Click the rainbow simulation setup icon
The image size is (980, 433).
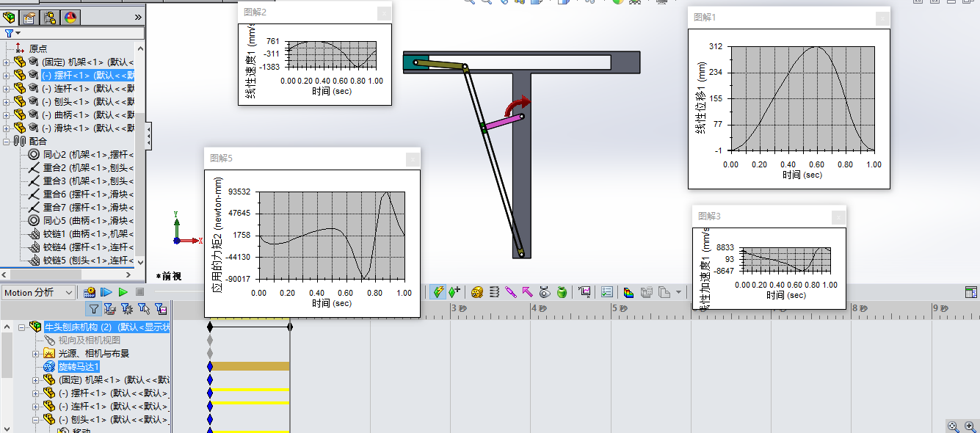click(628, 292)
